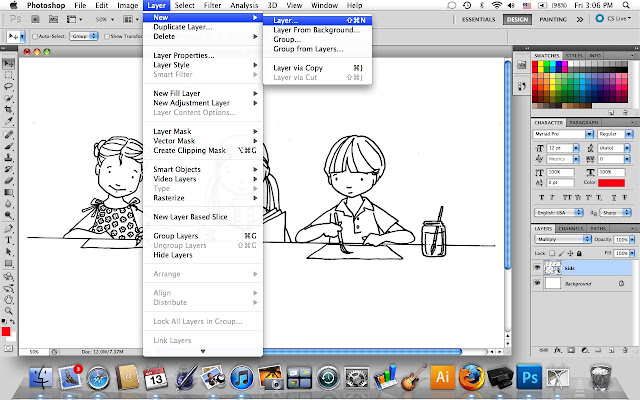The image size is (640, 400).
Task: Select the Clone Stamp tool
Action: coord(8,157)
